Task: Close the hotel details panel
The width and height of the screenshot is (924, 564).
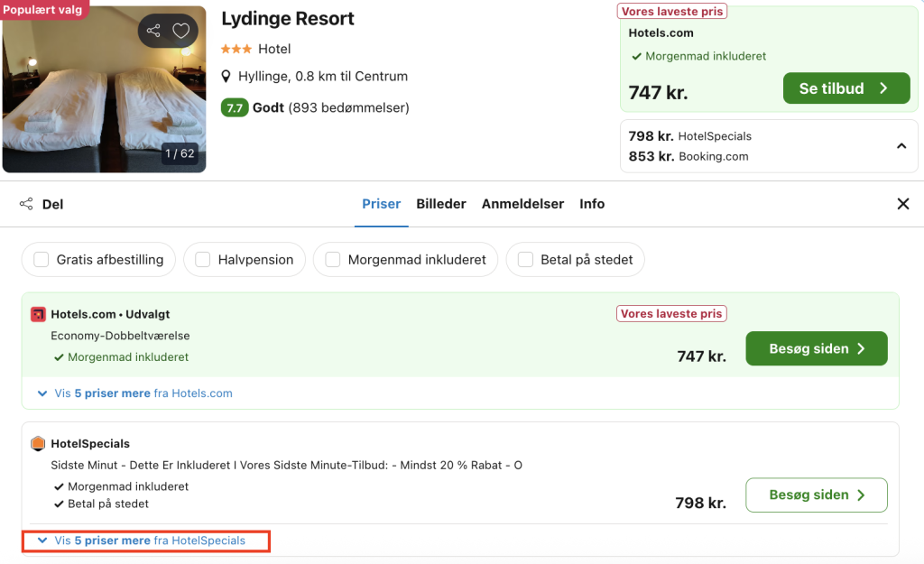Action: 902,204
